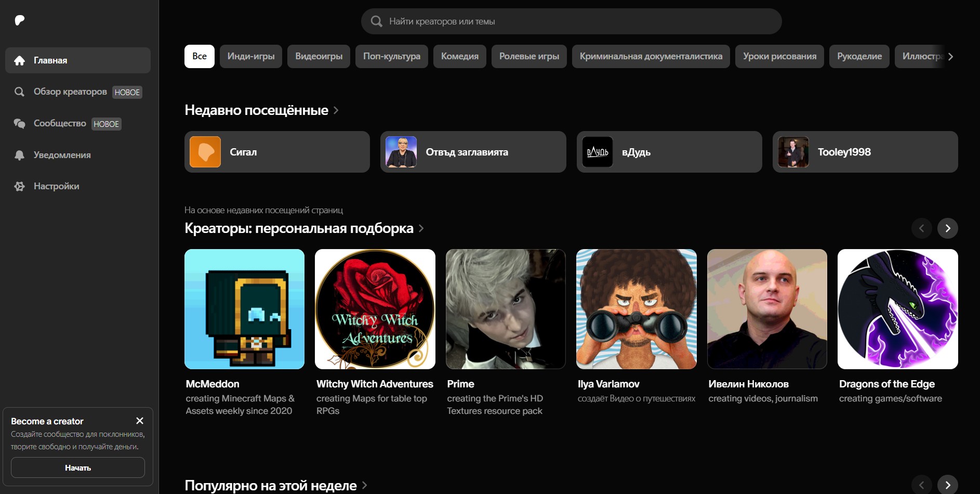Expand персональная подборка section chevron

pyautogui.click(x=421, y=228)
